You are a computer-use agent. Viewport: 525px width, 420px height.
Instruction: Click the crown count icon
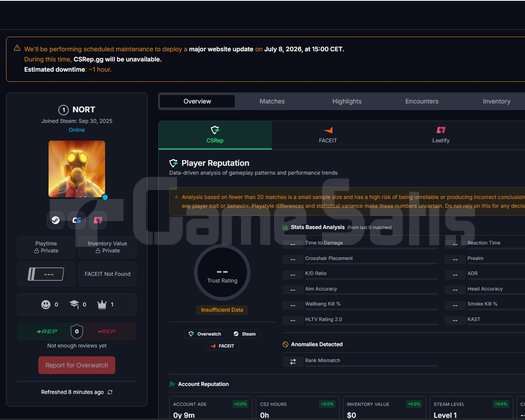click(x=102, y=304)
